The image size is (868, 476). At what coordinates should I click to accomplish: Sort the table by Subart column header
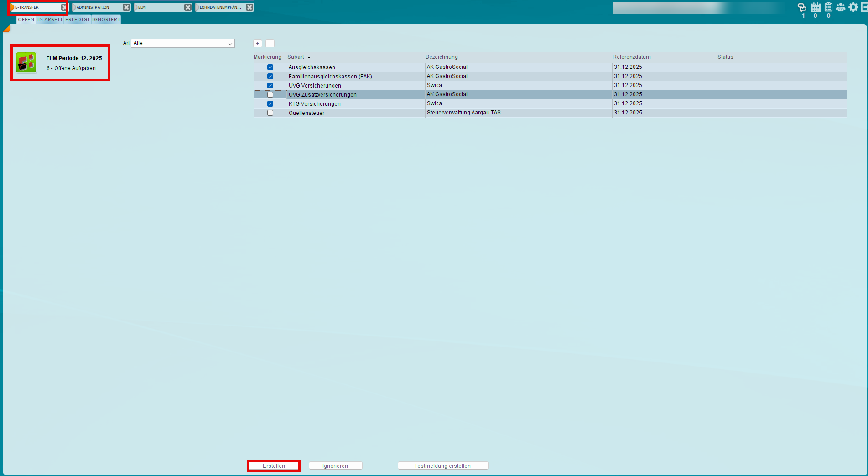[x=296, y=57]
